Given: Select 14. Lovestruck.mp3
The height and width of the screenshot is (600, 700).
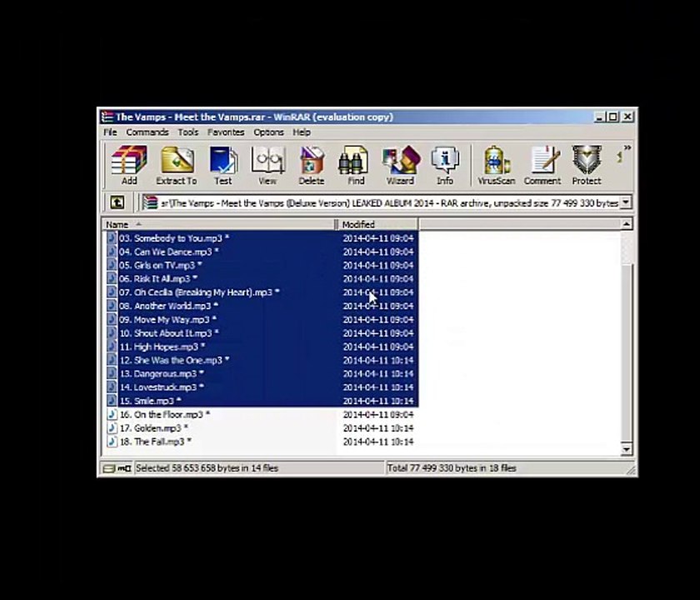Looking at the screenshot, I should [x=262, y=387].
